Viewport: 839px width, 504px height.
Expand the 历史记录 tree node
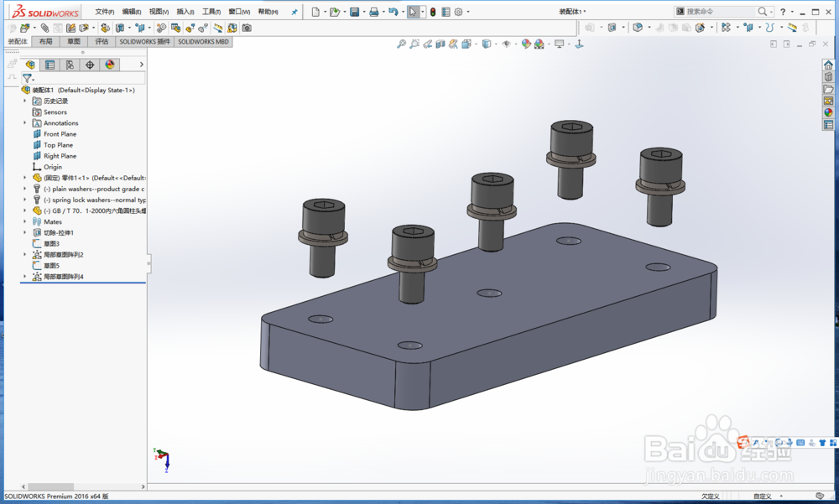24,101
